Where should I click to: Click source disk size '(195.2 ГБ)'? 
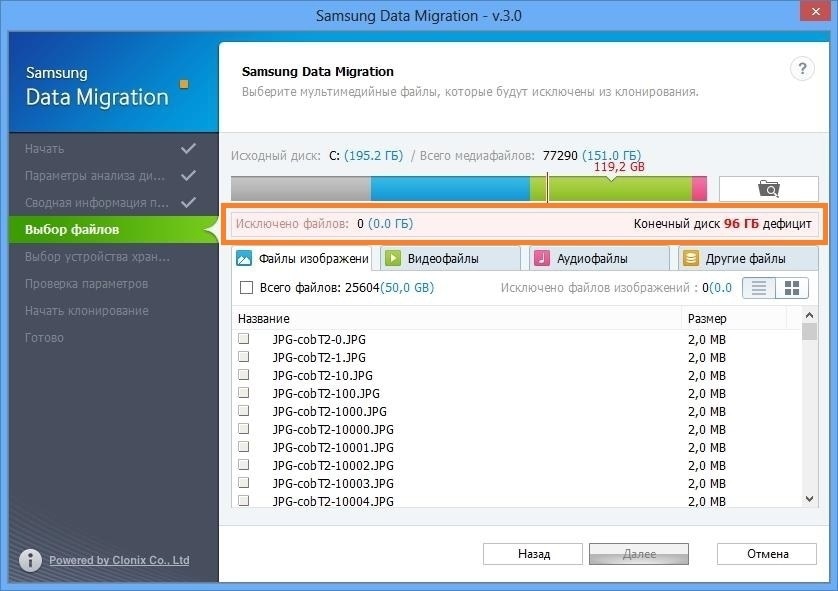point(374,155)
